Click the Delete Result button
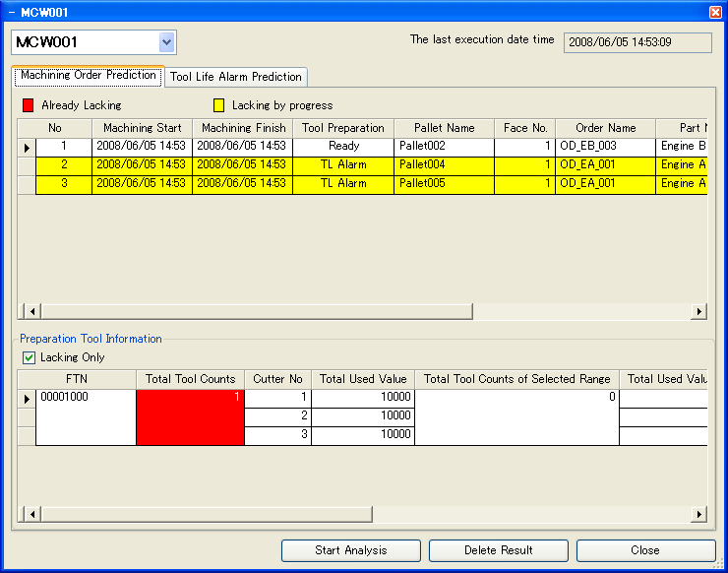Viewport: 728px width, 573px height. coord(499,550)
